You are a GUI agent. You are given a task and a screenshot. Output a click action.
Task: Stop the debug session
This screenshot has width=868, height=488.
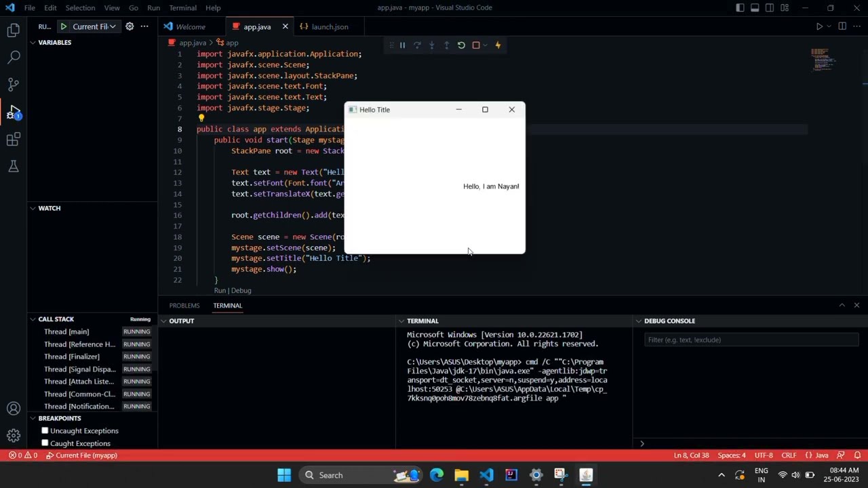(x=476, y=45)
